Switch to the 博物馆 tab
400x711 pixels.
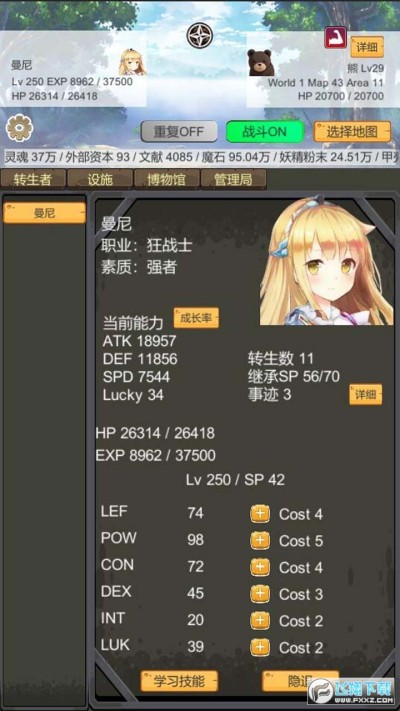click(166, 180)
